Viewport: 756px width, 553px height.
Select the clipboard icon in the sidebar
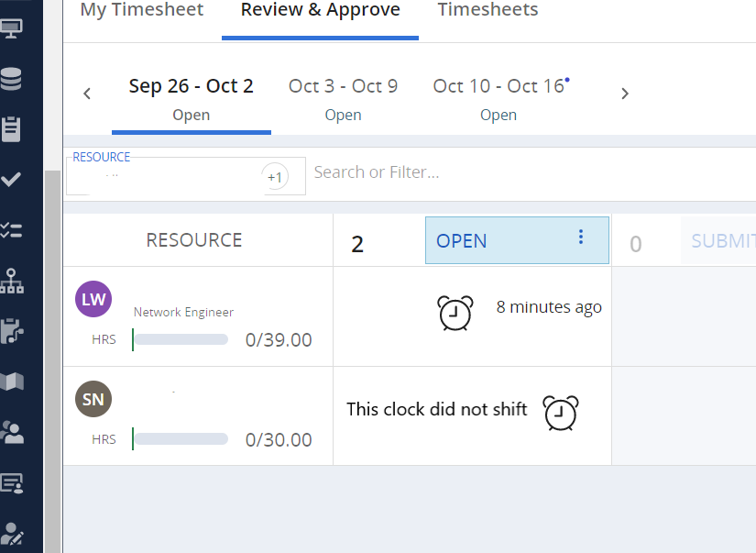(12, 128)
